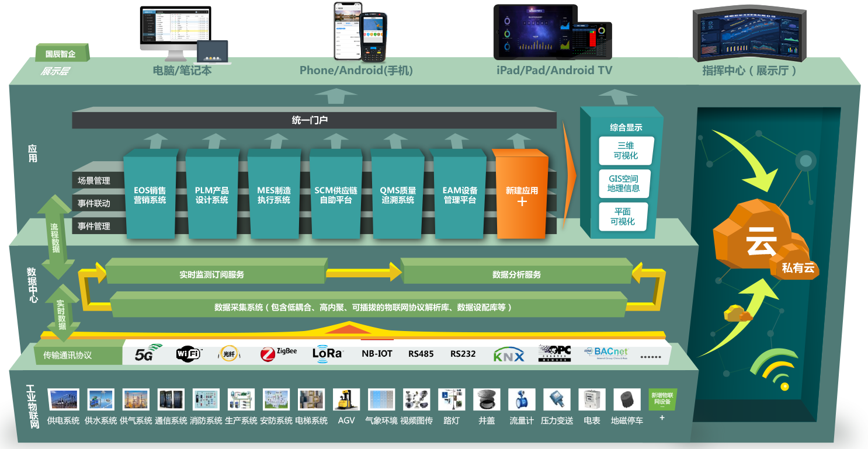Click the 事件联动 row label
868x449 pixels.
click(94, 204)
